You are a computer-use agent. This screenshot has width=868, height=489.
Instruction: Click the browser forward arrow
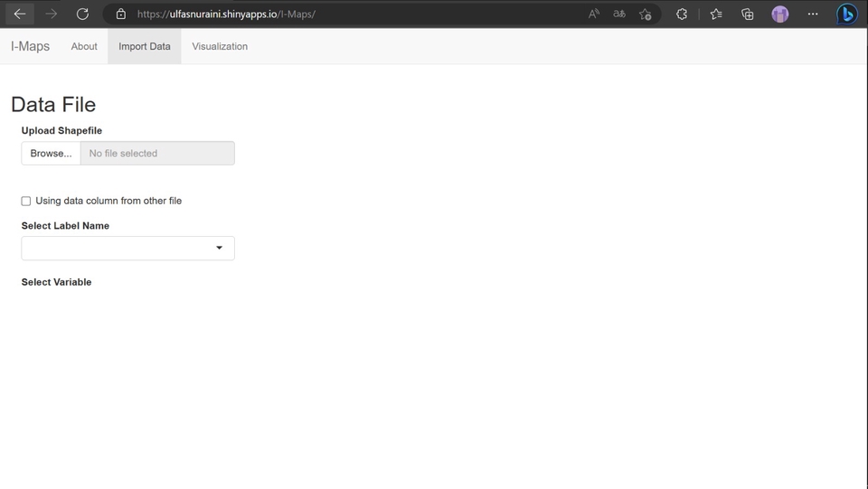click(x=51, y=14)
